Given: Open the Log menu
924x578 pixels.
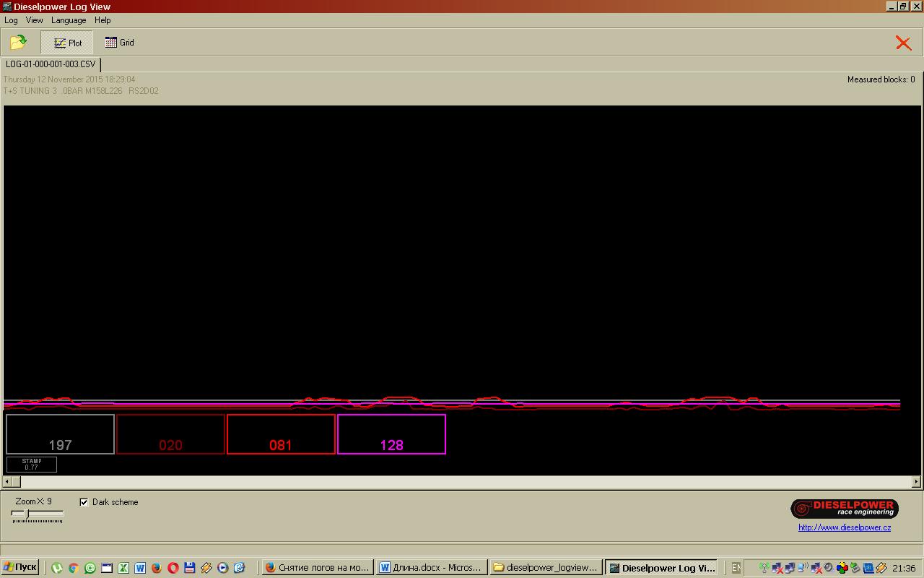Looking at the screenshot, I should pyautogui.click(x=11, y=20).
